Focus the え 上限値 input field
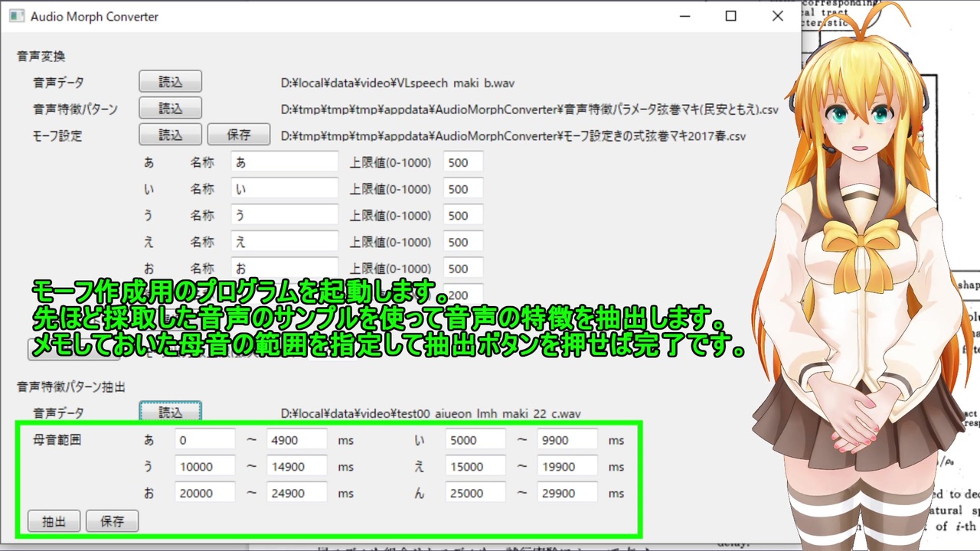Viewport: 980px width, 551px height. (x=463, y=242)
